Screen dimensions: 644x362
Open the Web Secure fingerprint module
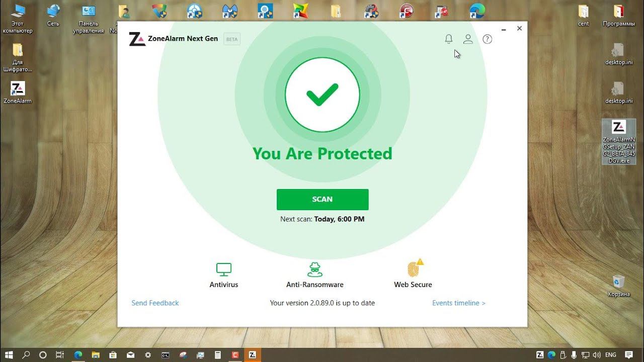413,275
